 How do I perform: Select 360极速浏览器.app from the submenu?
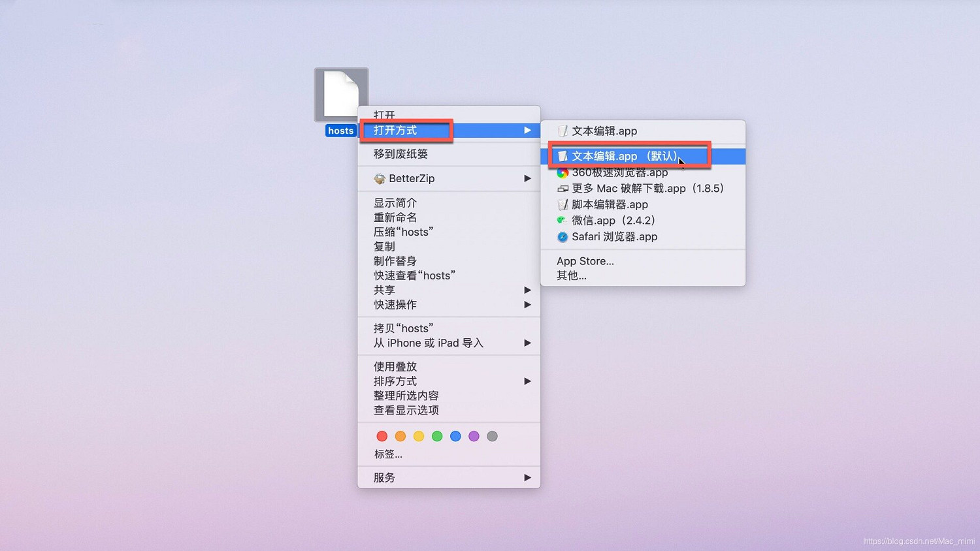click(x=619, y=173)
